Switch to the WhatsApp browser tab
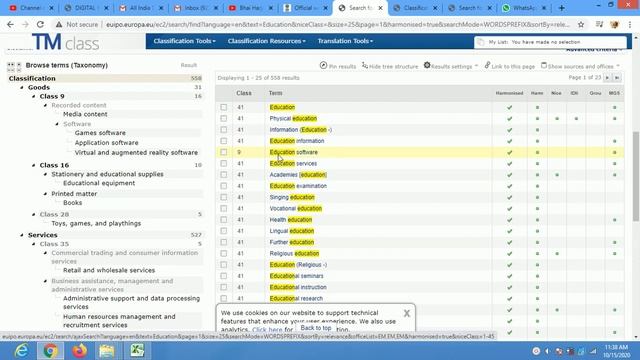This screenshot has width=640, height=360. [523, 8]
